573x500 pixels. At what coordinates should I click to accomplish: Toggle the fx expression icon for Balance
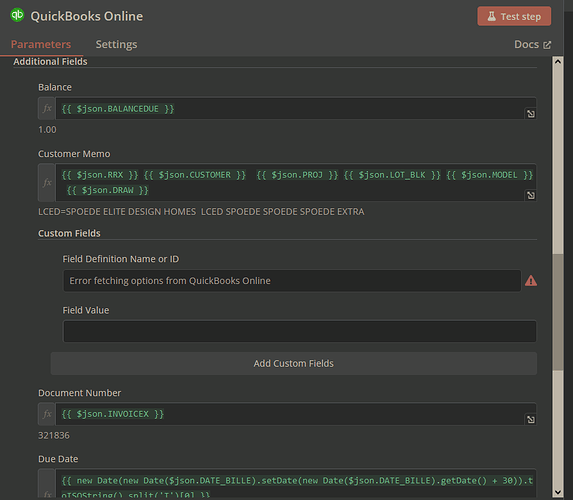47,108
